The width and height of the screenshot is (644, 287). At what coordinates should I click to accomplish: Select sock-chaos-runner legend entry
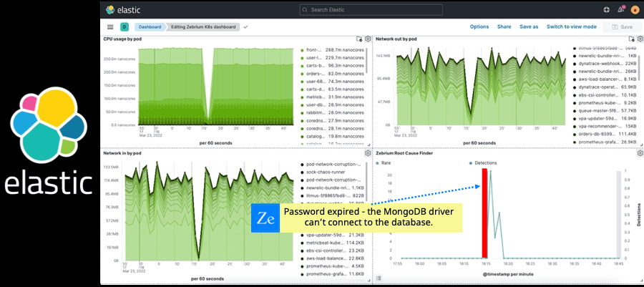(323, 172)
